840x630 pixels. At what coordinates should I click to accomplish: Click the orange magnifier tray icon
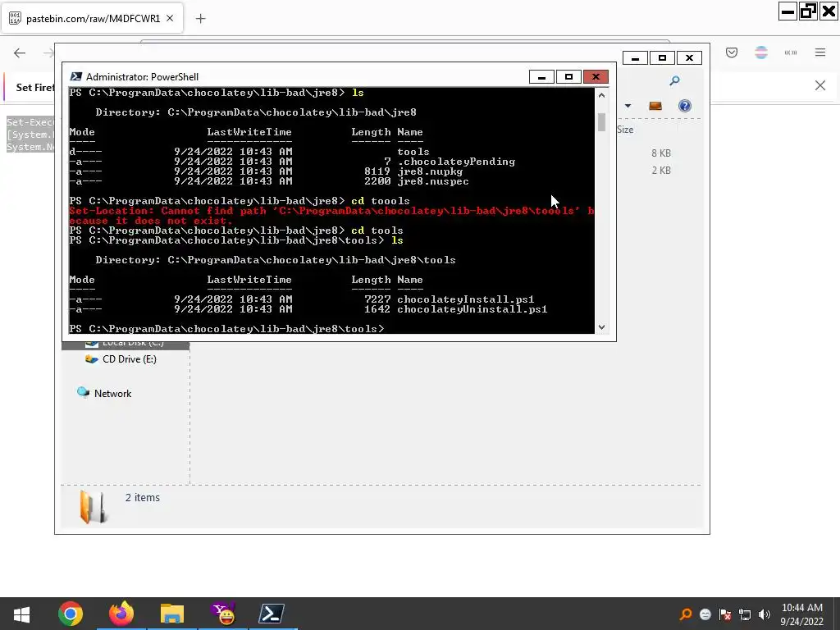[686, 614]
